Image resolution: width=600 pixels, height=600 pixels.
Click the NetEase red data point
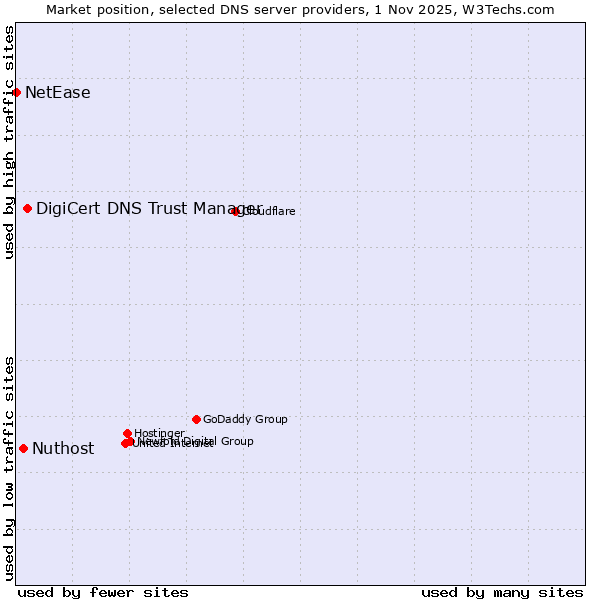(x=16, y=92)
